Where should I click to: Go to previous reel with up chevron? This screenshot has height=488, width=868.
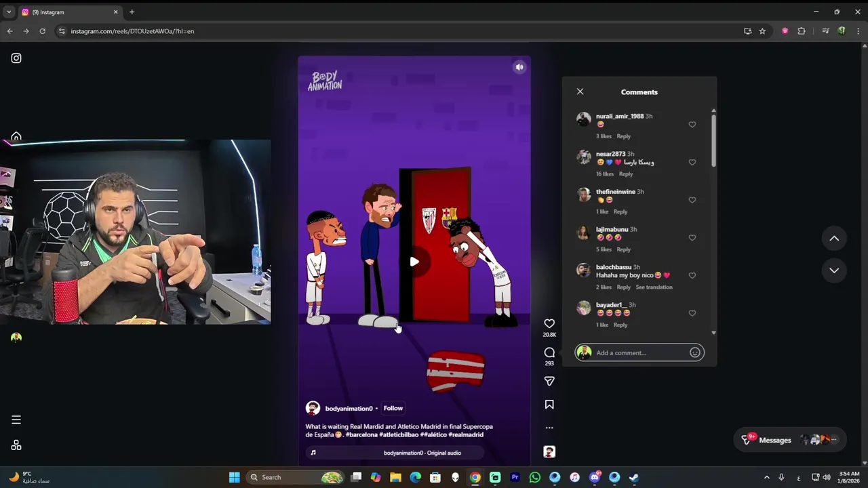coord(834,239)
